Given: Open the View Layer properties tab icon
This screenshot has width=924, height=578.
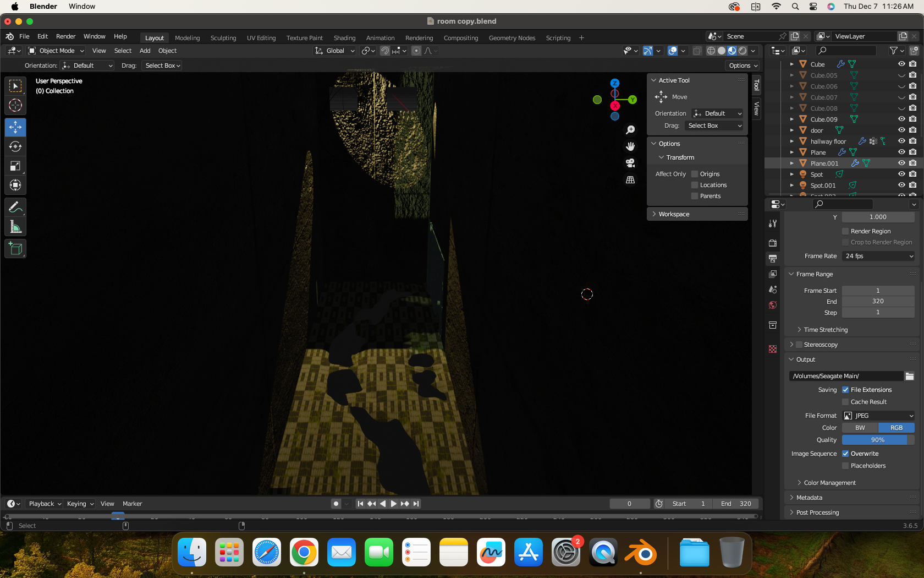Looking at the screenshot, I should click(x=773, y=274).
